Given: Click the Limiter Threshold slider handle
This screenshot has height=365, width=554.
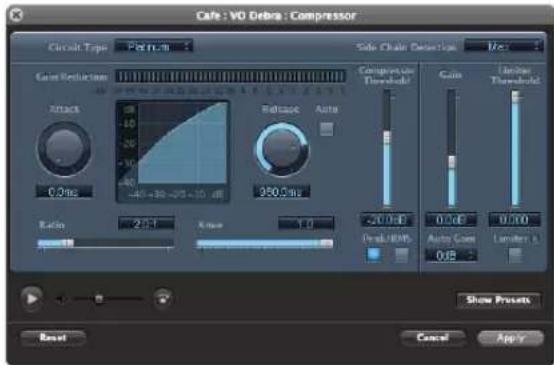Looking at the screenshot, I should pos(515,97).
